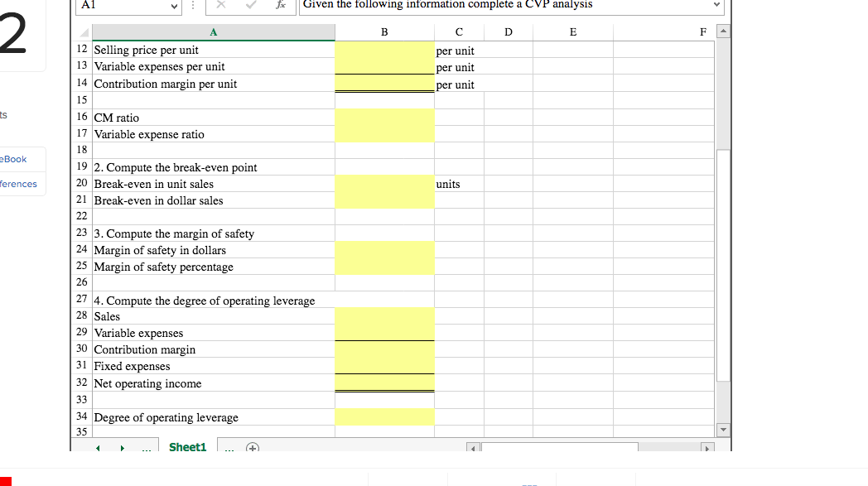Go to previous sheet with left arrow
This screenshot has height=486, width=868.
click(98, 448)
